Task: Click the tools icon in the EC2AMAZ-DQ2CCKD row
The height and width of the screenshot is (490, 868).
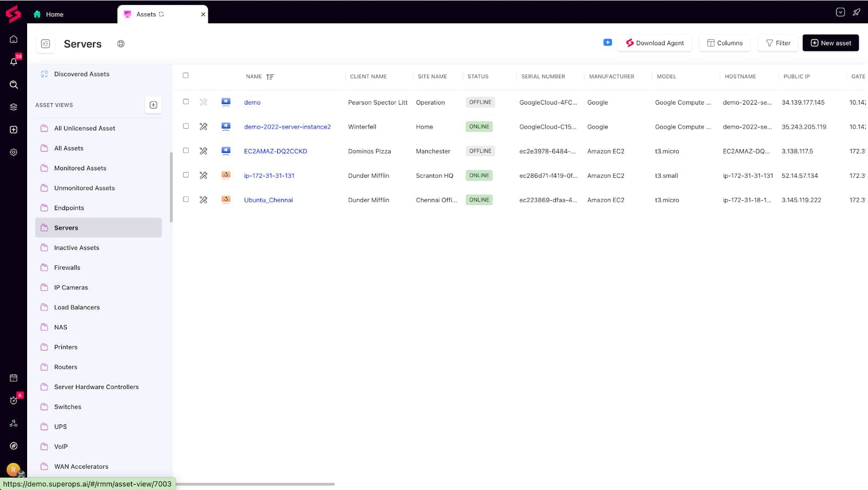Action: tap(203, 151)
